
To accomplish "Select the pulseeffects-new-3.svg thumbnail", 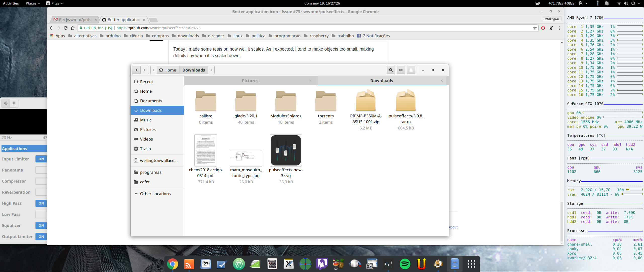I will pos(286,150).
